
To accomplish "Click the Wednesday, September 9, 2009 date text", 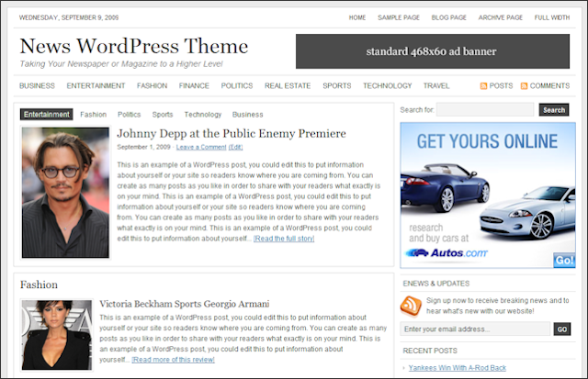I will tap(69, 17).
